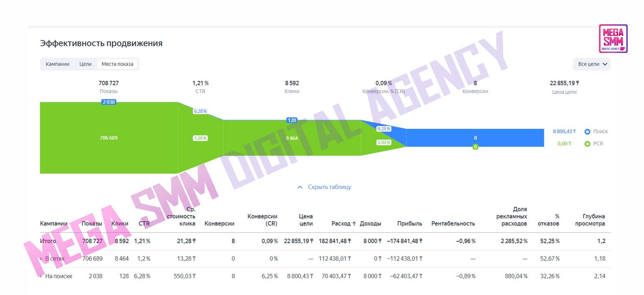Click the 2 285,52 % ad share cell
644x295 pixels.
pyautogui.click(x=514, y=241)
